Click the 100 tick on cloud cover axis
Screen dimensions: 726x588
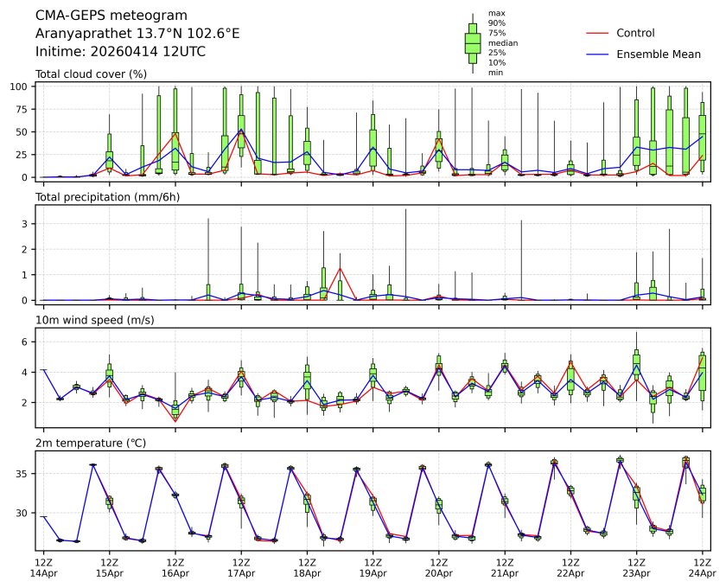pyautogui.click(x=22, y=87)
